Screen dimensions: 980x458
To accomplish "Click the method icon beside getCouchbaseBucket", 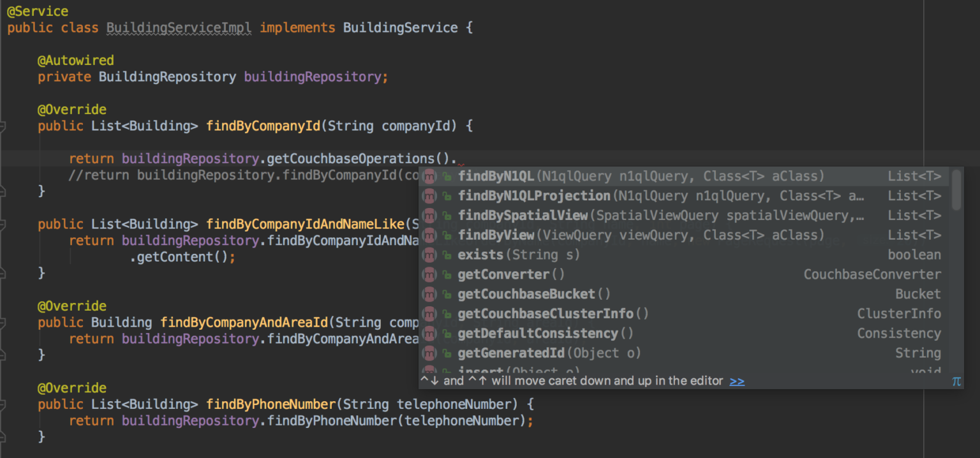I will 429,293.
